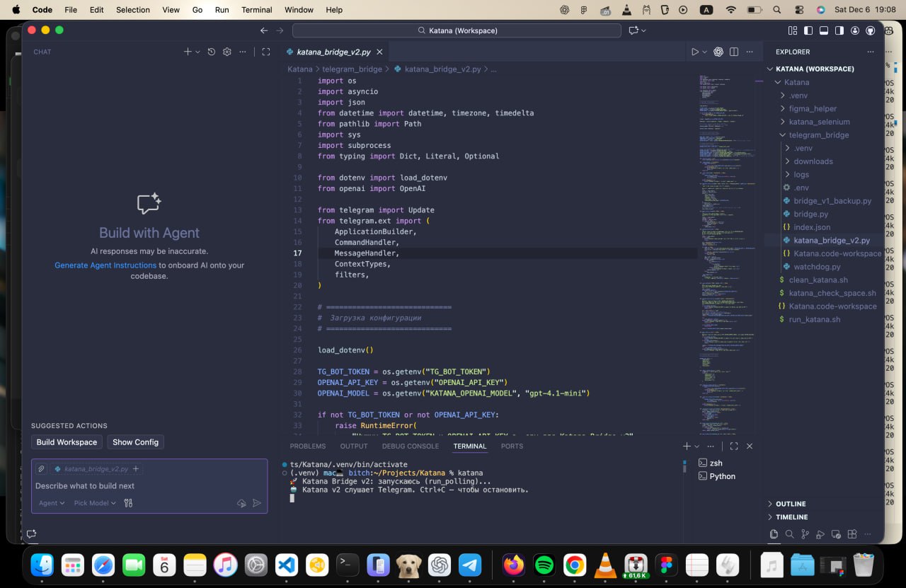
Task: Attach context with the paperclip icon
Action: tap(42, 468)
